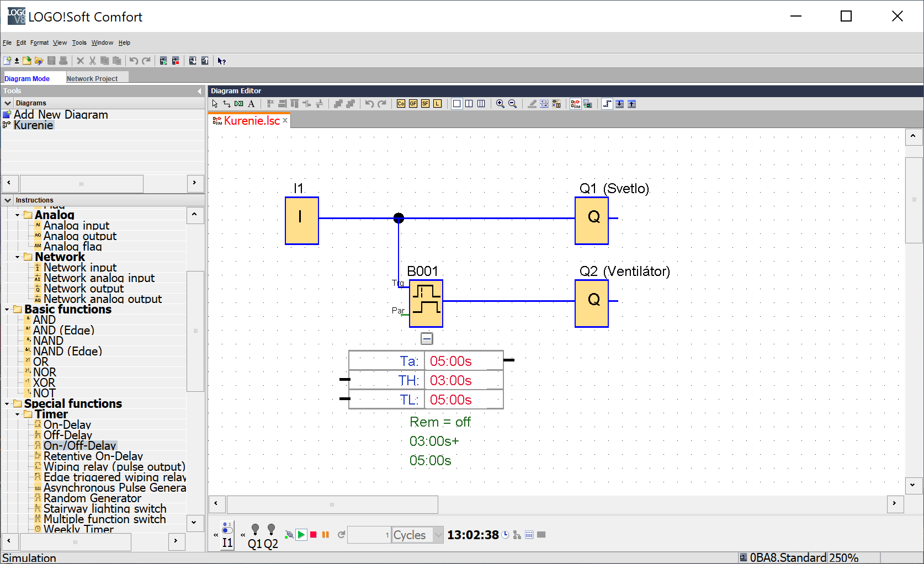Stop the simulation with red square
This screenshot has height=564, width=924.
click(314, 535)
